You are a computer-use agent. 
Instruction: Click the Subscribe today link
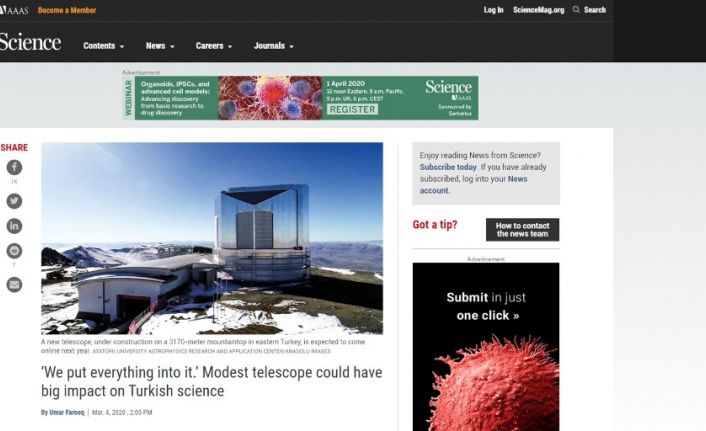click(448, 167)
